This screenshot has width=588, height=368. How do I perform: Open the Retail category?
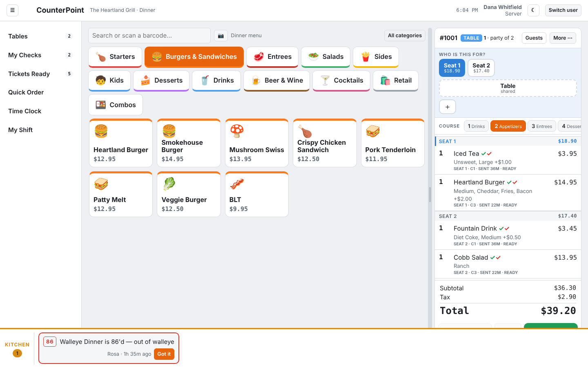tap(396, 81)
